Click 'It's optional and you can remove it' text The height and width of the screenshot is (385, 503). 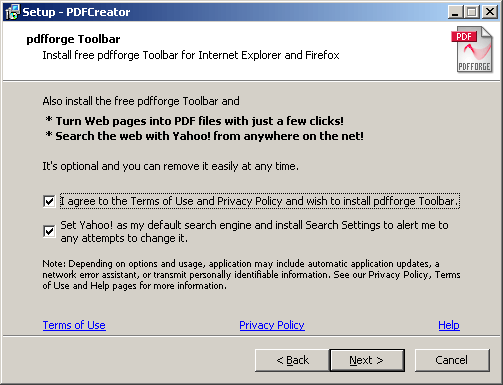(x=170, y=166)
